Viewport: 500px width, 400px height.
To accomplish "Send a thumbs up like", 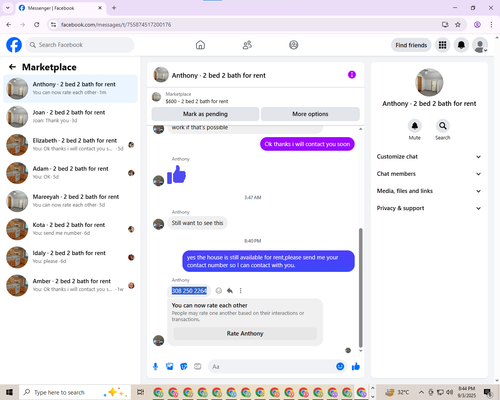I will tap(356, 367).
